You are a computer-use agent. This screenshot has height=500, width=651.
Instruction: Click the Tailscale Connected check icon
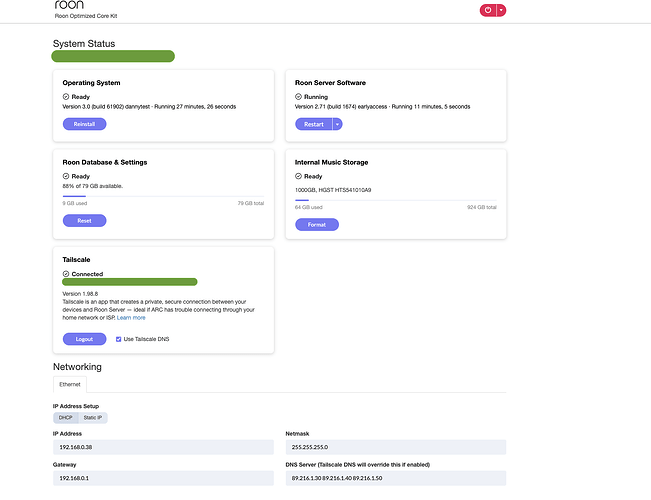point(66,274)
